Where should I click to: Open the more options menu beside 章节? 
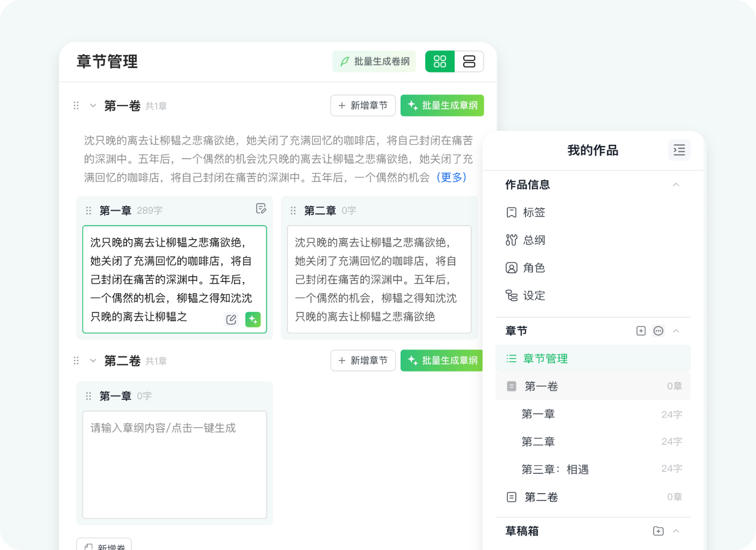(658, 331)
